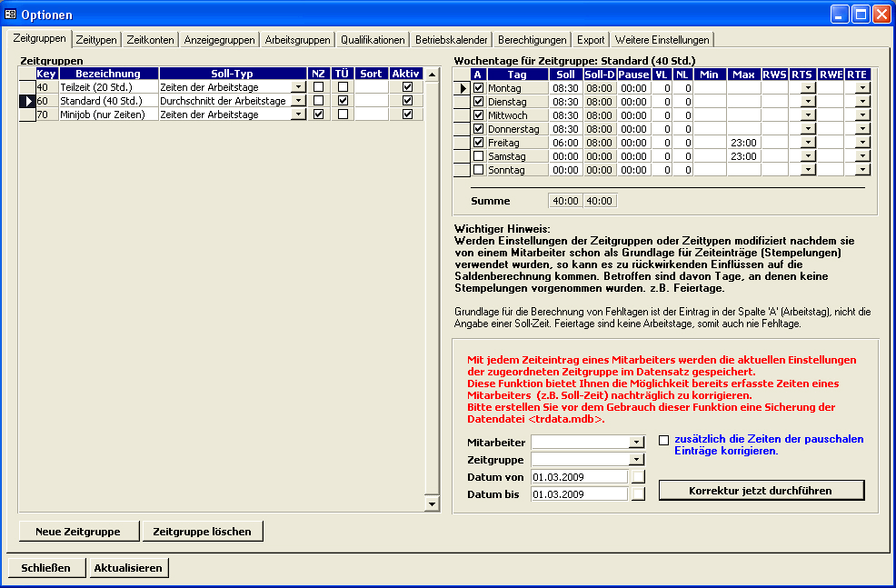Click Bezeichnung 'Standard (40 Std.)'
The width and height of the screenshot is (896, 588).
[108, 101]
